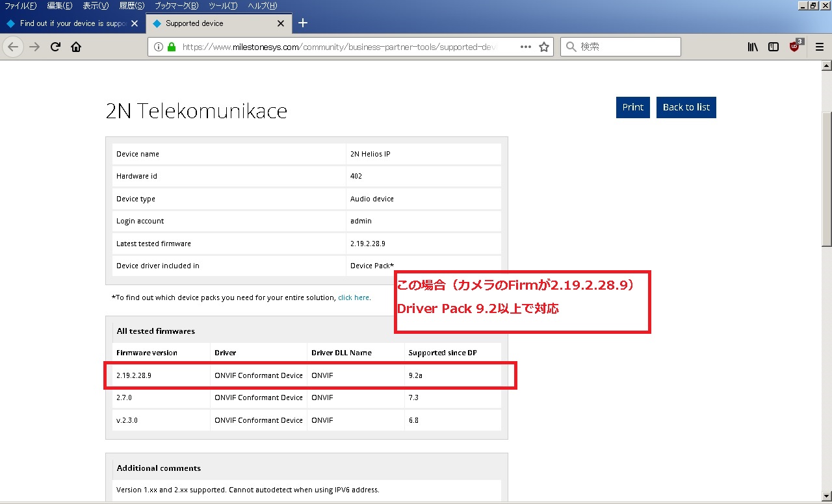The image size is (832, 504).
Task: Close the 'Supported device' tab
Action: click(281, 23)
